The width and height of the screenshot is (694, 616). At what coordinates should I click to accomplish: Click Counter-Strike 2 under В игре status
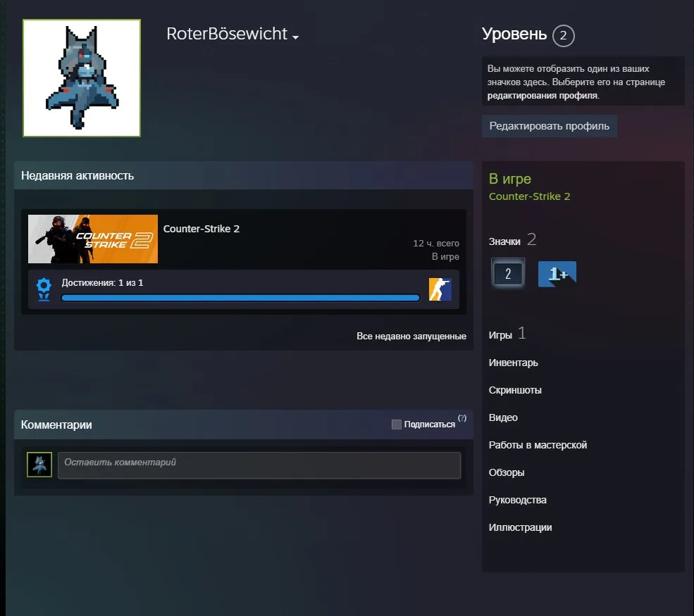pyautogui.click(x=529, y=196)
